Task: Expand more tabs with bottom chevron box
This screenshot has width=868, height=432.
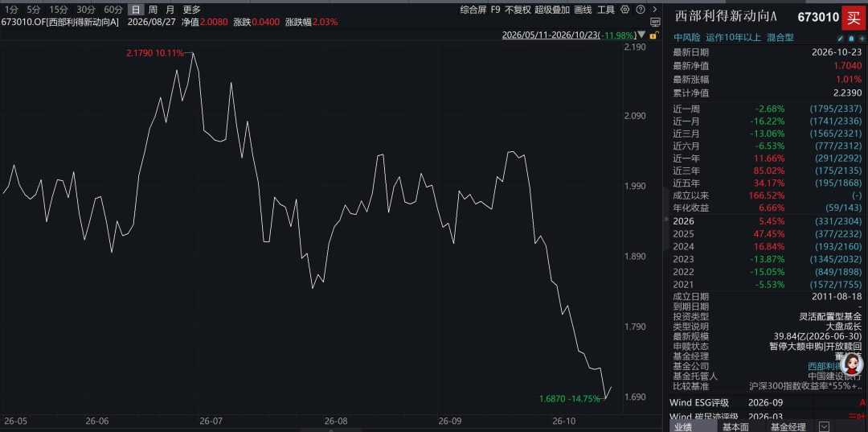Action: [x=825, y=427]
